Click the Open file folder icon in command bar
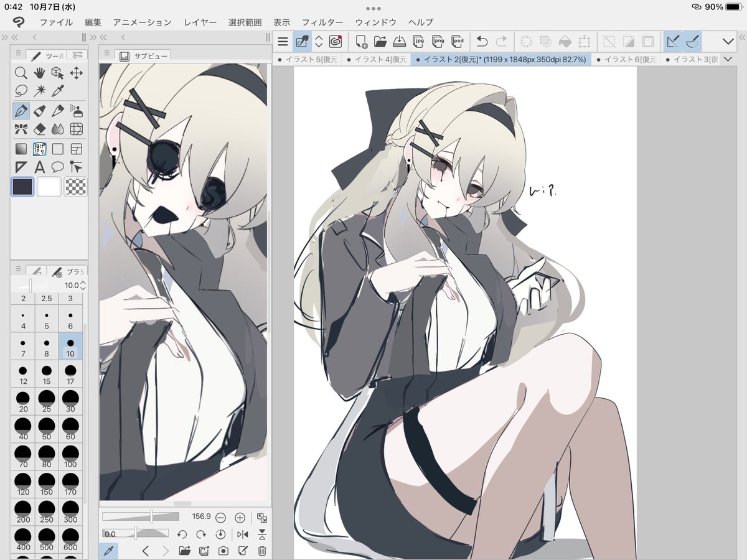Viewport: 747px width, 560px height. pyautogui.click(x=380, y=42)
